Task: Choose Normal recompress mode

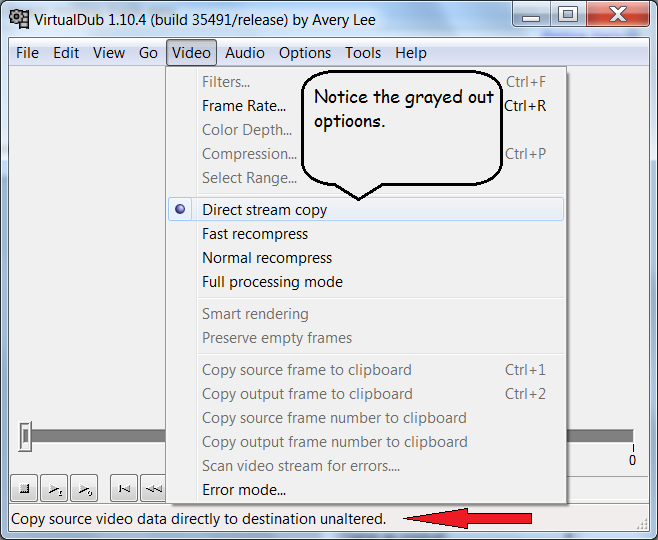Action: [366, 258]
